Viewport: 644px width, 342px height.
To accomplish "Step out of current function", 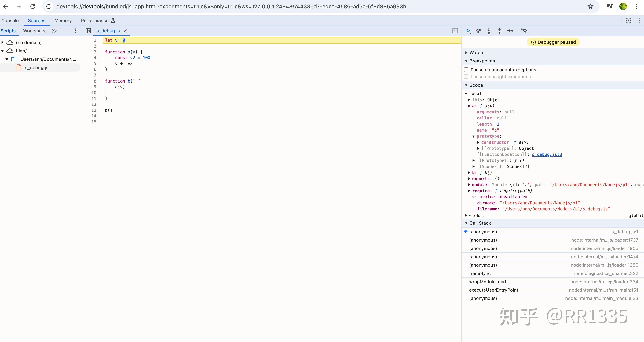I will pyautogui.click(x=499, y=31).
